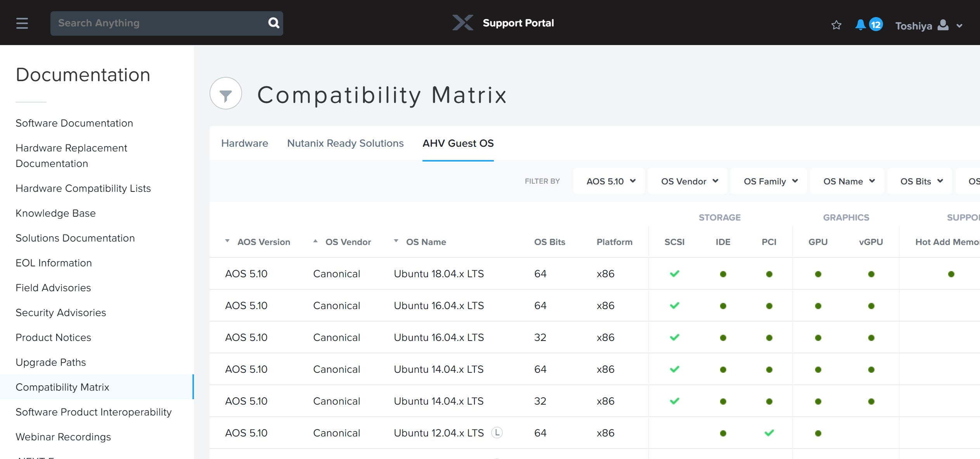
Task: Open Software Product Interoperability link
Action: 93,412
